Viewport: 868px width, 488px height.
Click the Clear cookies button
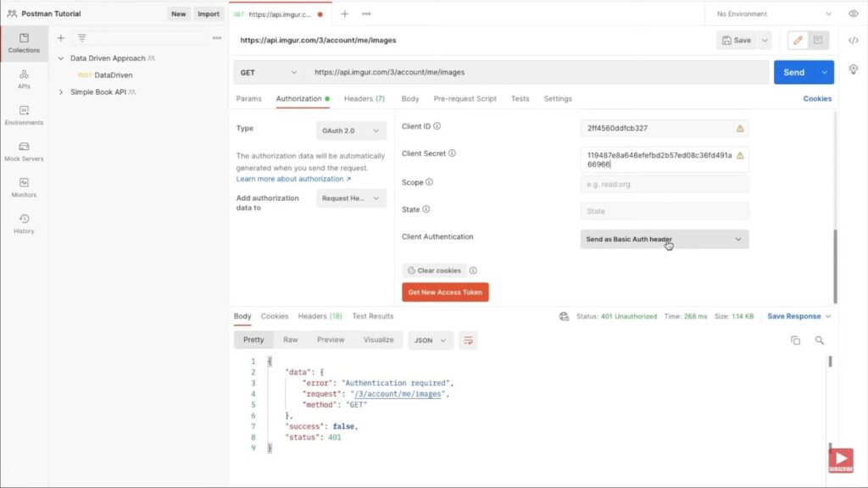coord(434,270)
